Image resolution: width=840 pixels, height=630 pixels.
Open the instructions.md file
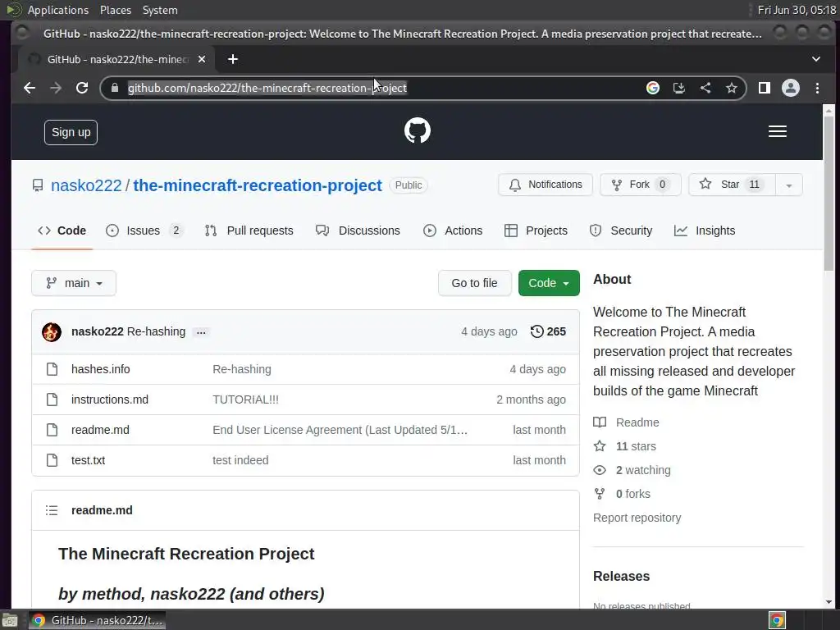pos(109,399)
